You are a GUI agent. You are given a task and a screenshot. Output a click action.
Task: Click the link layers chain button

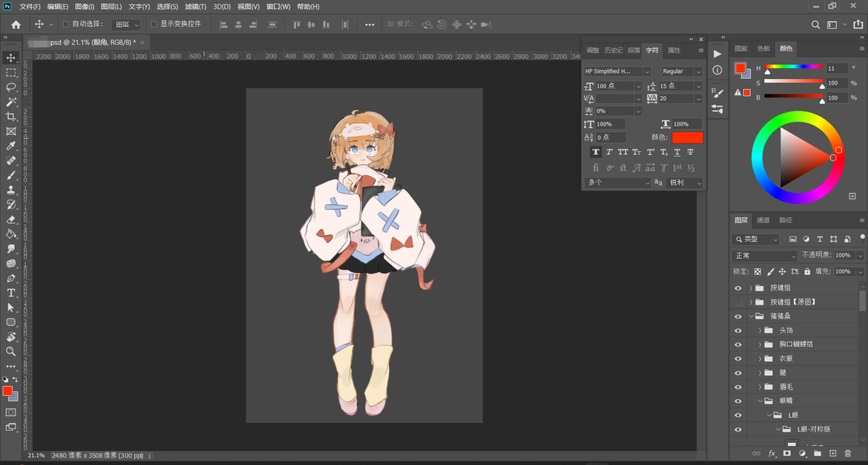coord(756,453)
